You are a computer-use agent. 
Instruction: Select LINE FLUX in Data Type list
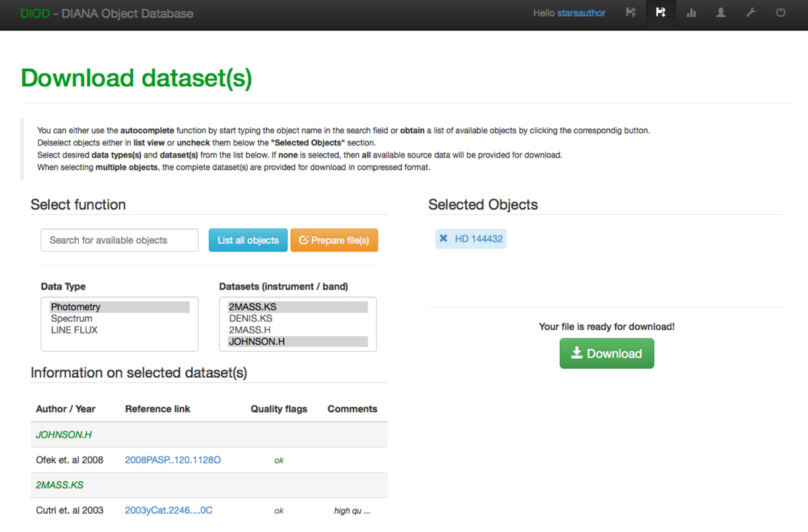click(x=74, y=330)
